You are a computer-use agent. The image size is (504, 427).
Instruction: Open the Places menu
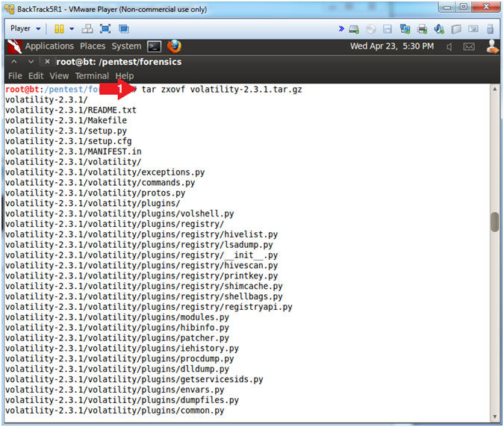click(93, 46)
